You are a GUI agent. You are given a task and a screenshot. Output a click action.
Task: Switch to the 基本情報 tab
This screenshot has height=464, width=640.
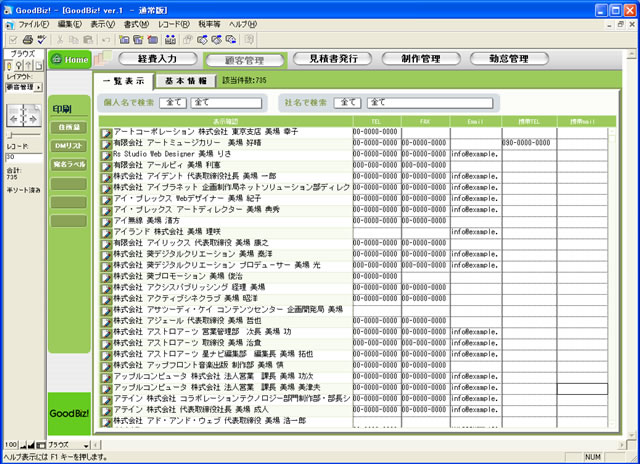[186, 81]
